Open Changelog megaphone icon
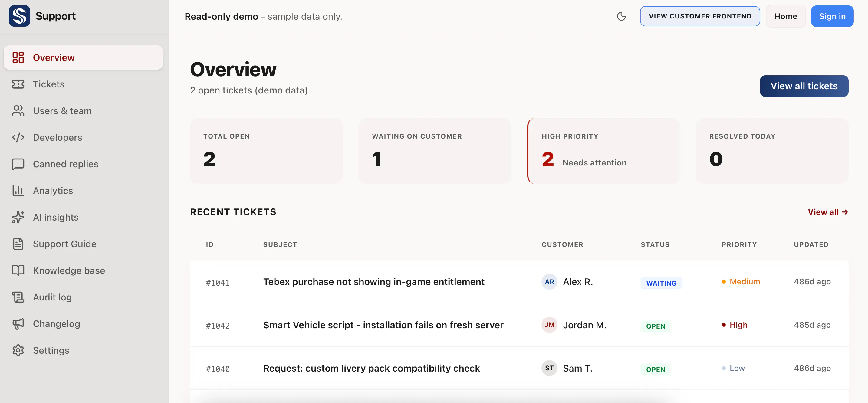868x403 pixels. [x=18, y=323]
